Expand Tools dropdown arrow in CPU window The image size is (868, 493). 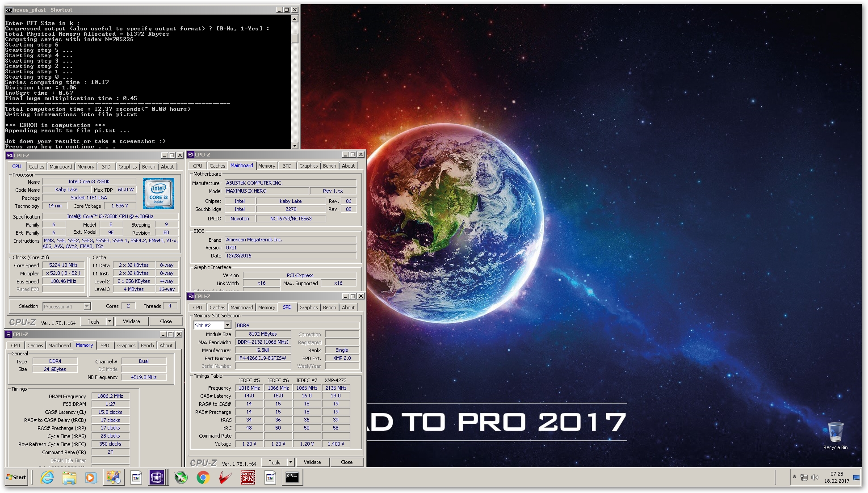tap(110, 321)
